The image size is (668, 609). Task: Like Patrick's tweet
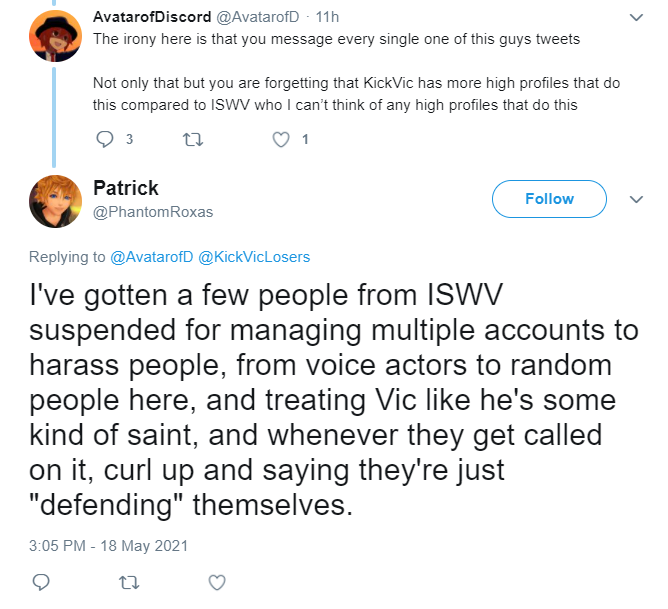(217, 582)
